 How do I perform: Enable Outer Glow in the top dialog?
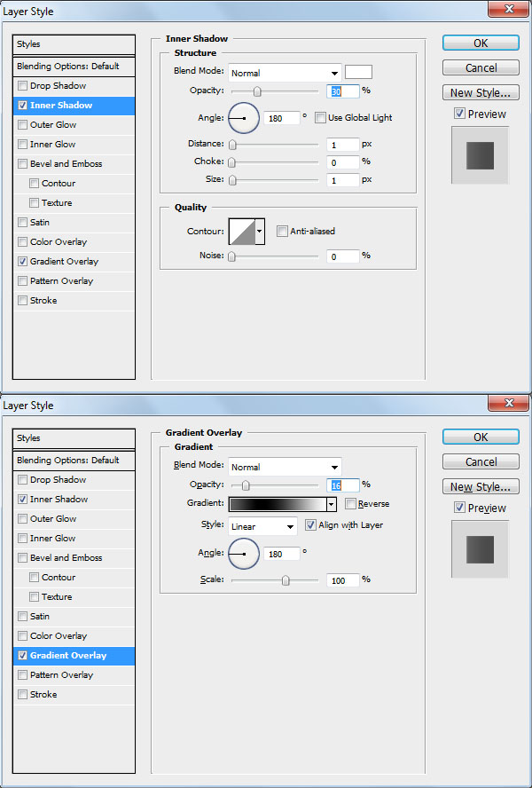22,124
